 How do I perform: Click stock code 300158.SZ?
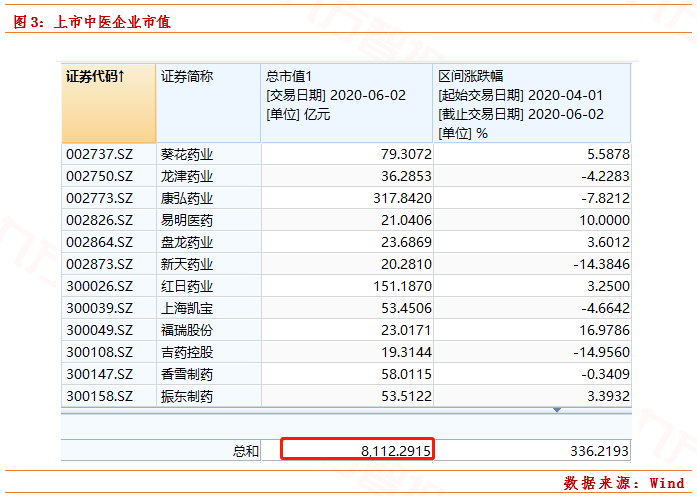(x=99, y=396)
